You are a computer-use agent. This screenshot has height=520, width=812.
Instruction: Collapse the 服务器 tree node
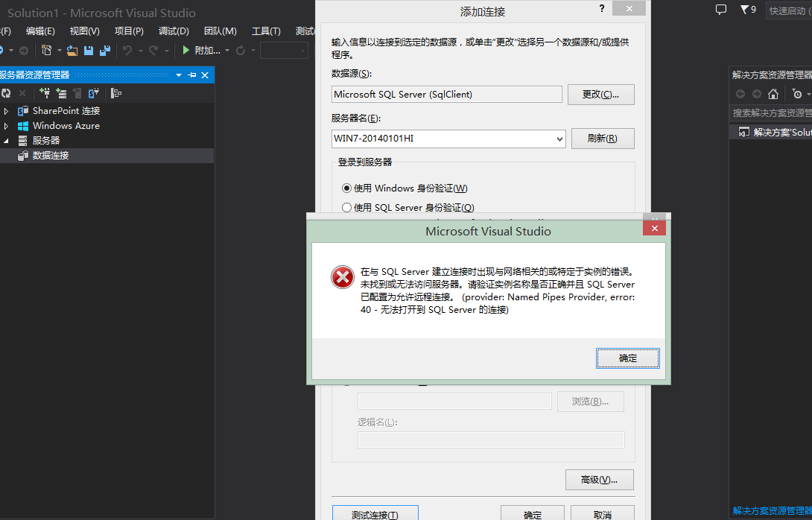(x=6, y=141)
